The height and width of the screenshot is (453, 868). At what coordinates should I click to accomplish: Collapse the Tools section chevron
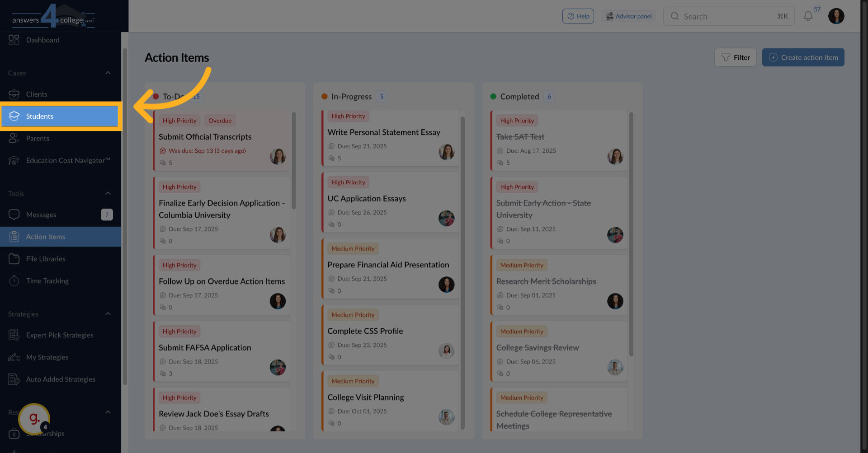coord(108,193)
